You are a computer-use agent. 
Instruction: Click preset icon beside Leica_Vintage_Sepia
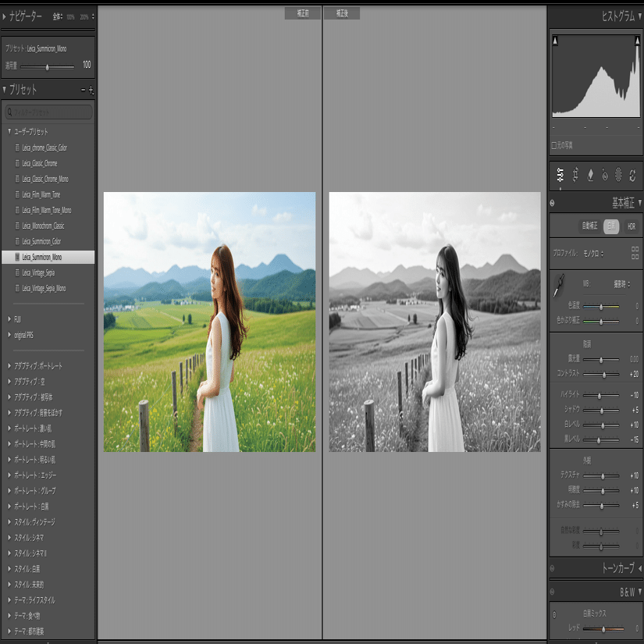[17, 272]
